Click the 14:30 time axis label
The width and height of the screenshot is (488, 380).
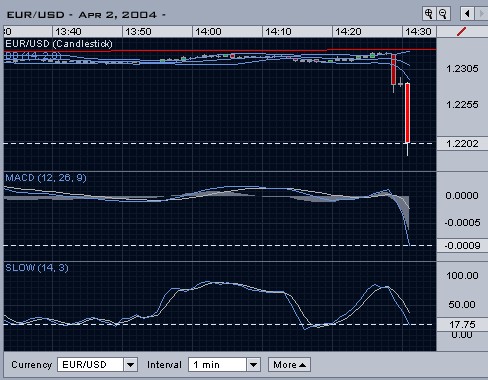pyautogui.click(x=418, y=32)
